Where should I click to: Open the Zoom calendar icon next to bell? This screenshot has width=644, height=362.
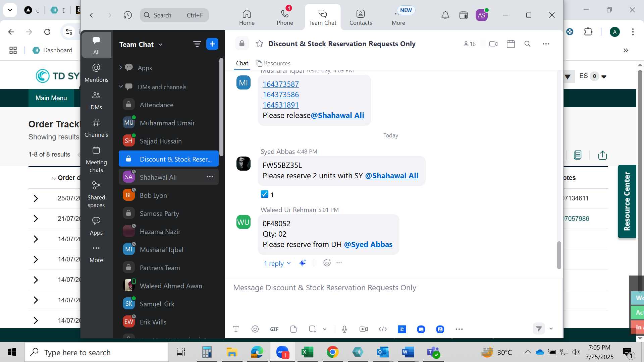[463, 15]
